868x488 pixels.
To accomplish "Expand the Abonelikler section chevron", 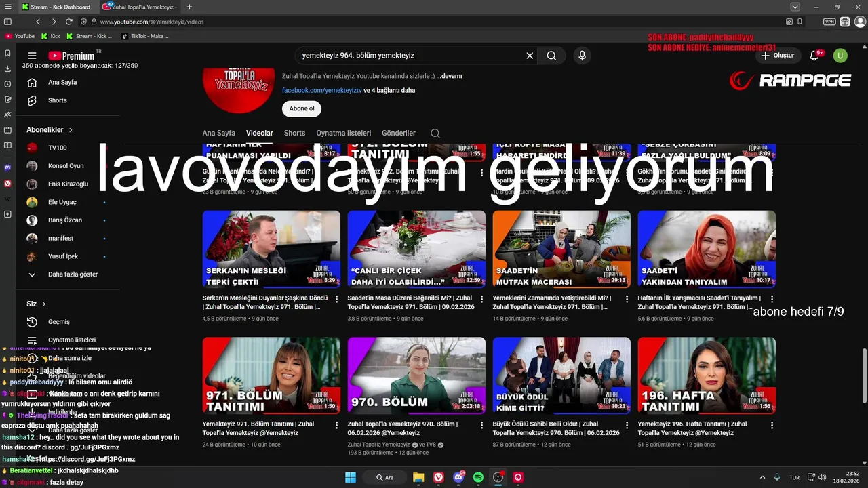I will 70,130.
